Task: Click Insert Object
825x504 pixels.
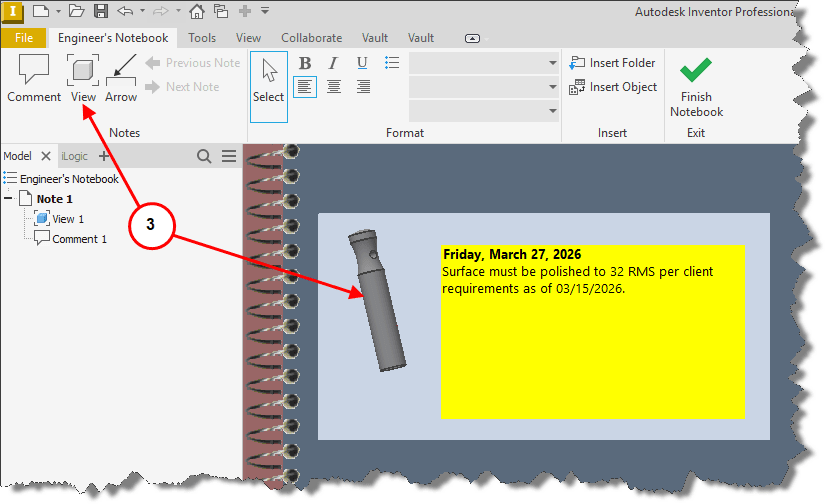Action: click(613, 87)
